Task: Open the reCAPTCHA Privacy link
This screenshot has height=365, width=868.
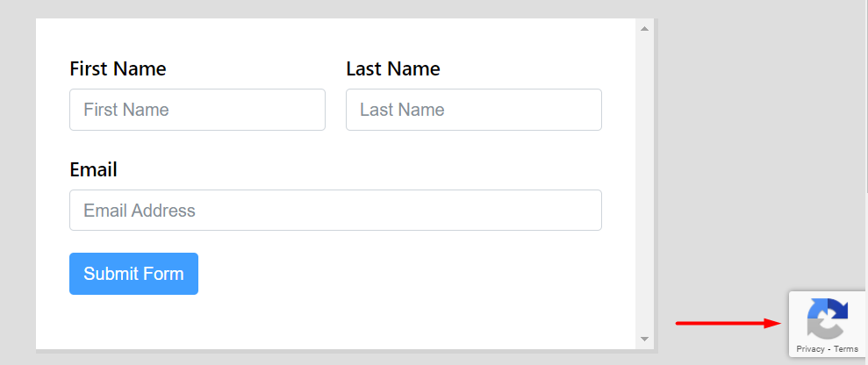Action: (x=810, y=349)
